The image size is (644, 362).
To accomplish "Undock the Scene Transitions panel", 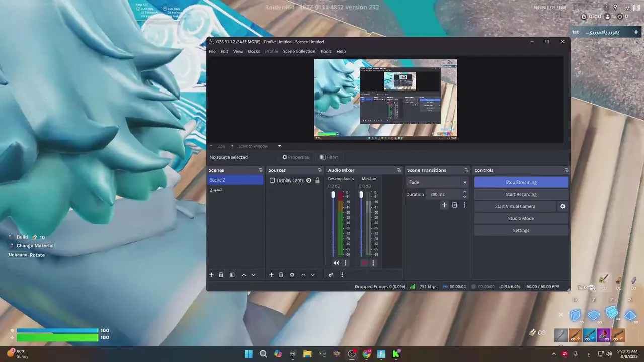I will 466,170.
